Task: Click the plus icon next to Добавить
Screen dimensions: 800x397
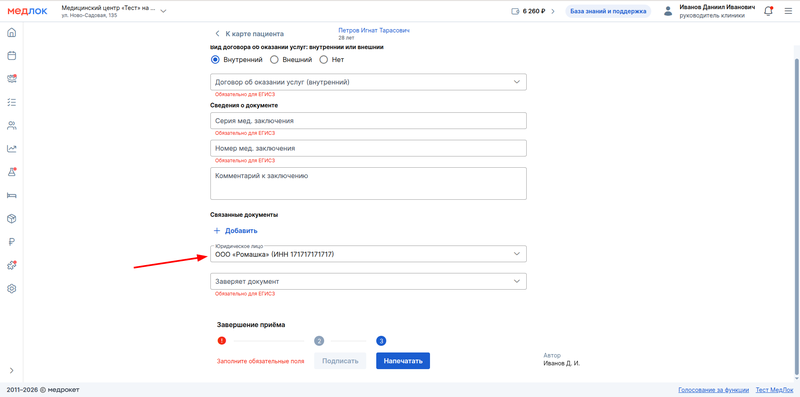Action: coord(216,231)
